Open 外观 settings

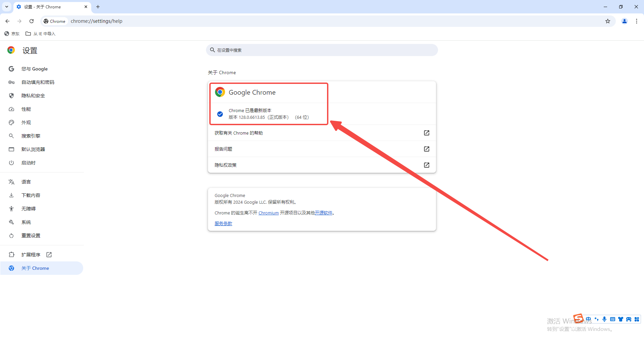[x=42, y=122]
